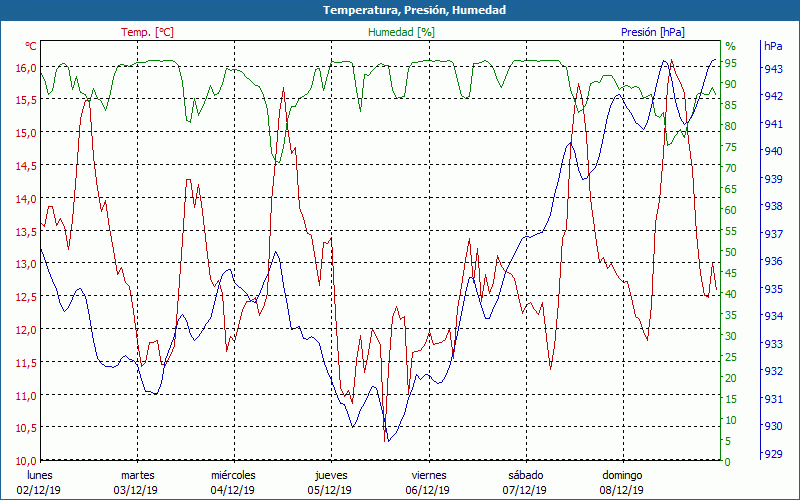The width and height of the screenshot is (800, 500).
Task: Click the 80 humidity axis value
Action: 731,126
